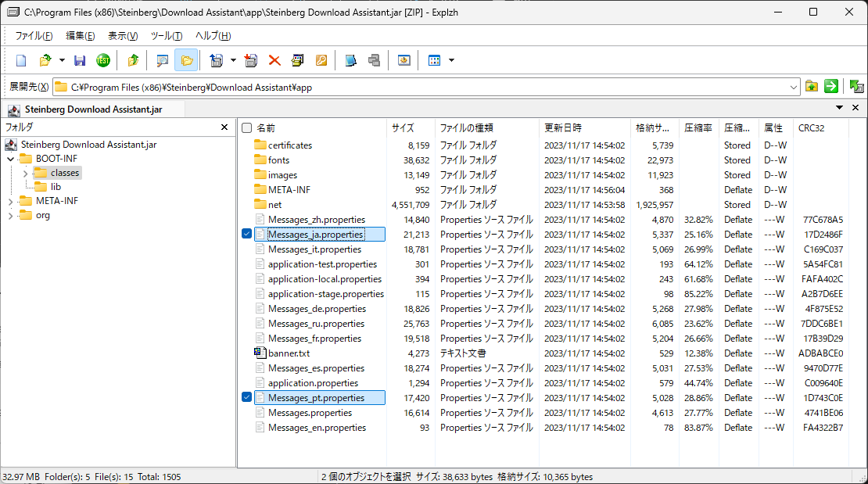The image size is (868, 484).
Task: Open the 表示(V) menu
Action: [x=122, y=35]
